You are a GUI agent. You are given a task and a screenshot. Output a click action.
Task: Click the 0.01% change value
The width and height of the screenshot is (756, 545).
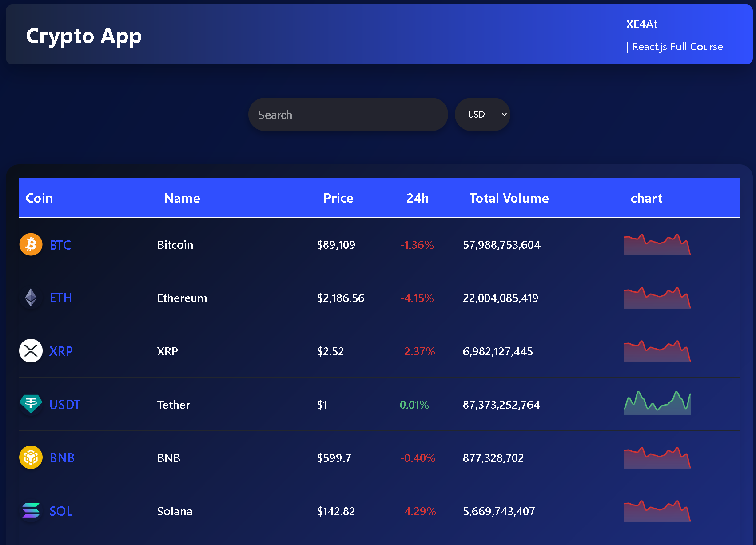pos(414,405)
